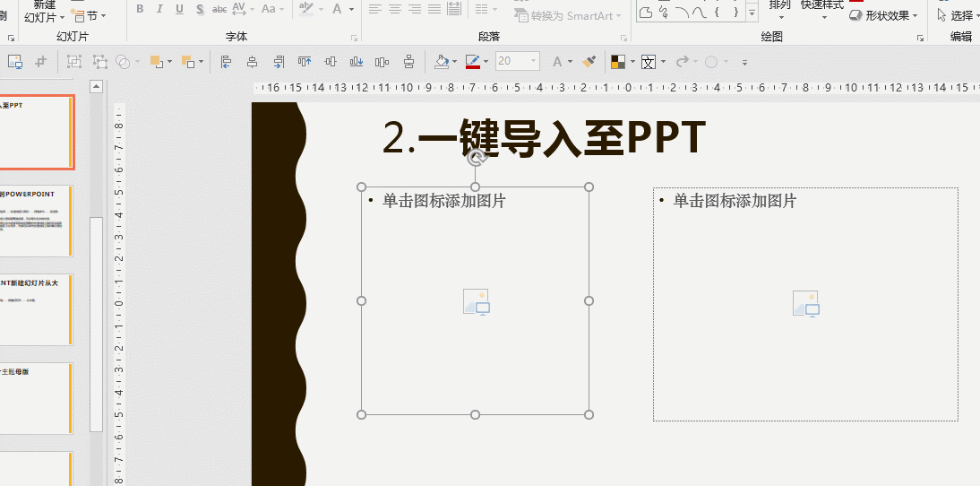Align selected objects to the bottom

tap(357, 61)
